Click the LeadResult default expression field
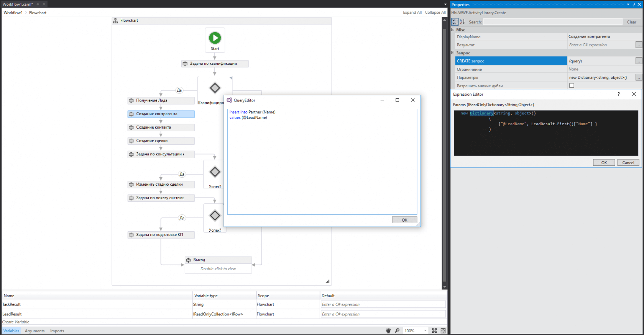644x335 pixels. [x=383, y=314]
